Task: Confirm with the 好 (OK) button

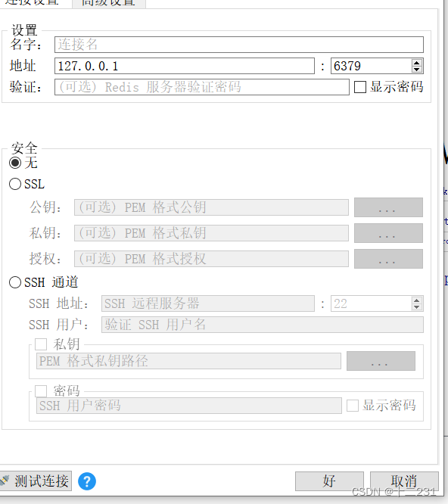Action: click(329, 481)
